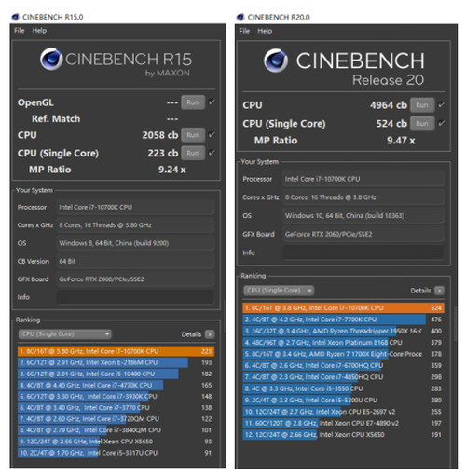Toggle the R15 CPU test checkbox
Viewport: 466px width, 476px height.
(x=212, y=135)
